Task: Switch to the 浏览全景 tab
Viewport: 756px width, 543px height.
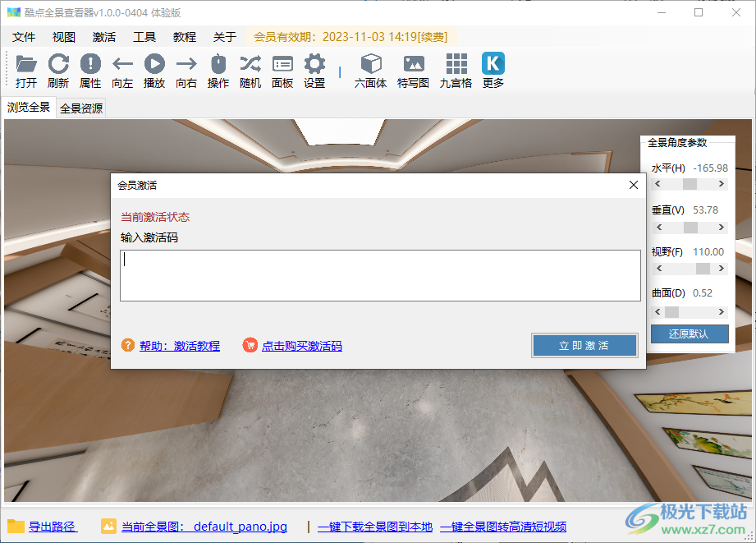Action: 29,107
